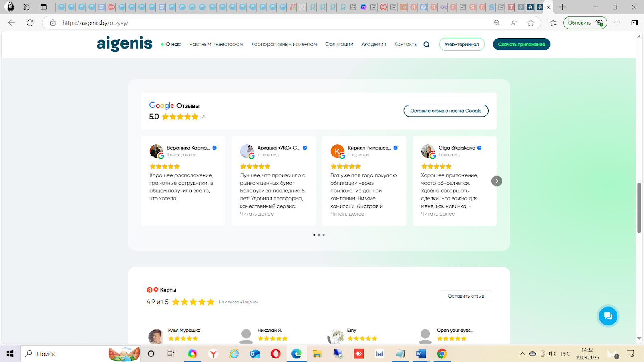Open the Академия section
The height and width of the screenshot is (362, 644).
[374, 44]
